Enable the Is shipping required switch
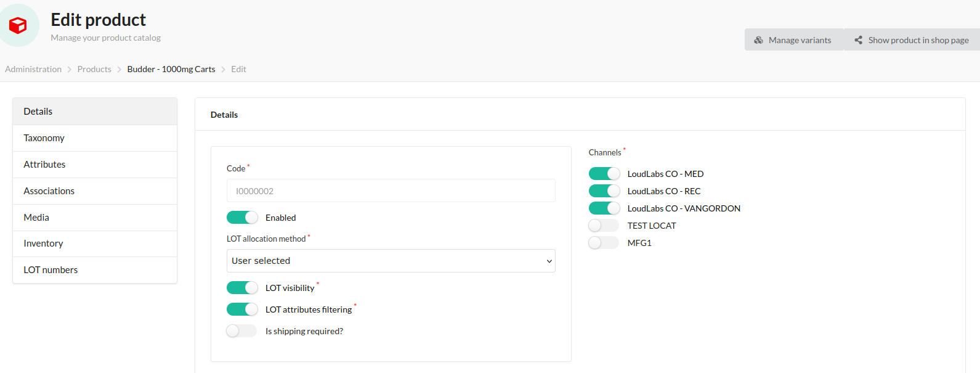This screenshot has height=373, width=980. point(241,331)
